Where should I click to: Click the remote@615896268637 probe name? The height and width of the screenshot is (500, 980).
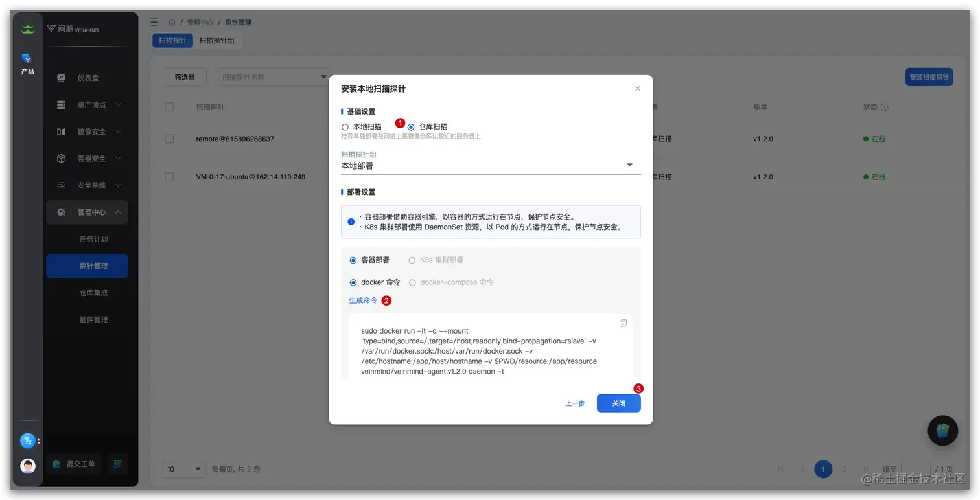(235, 139)
